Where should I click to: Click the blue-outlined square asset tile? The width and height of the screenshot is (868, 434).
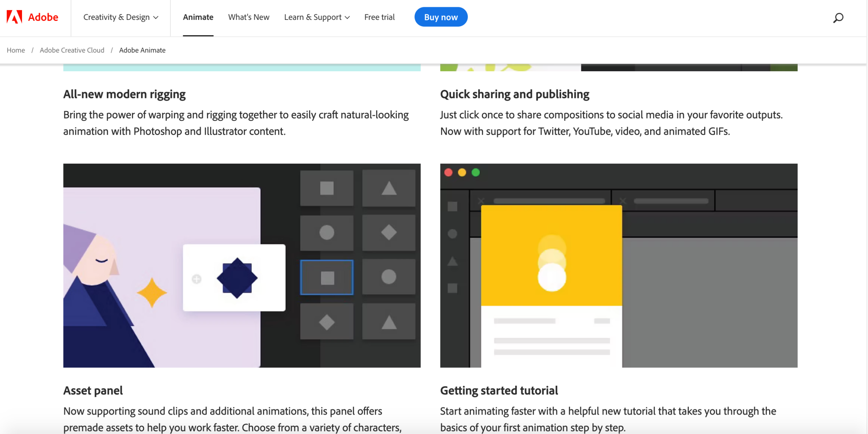point(326,278)
